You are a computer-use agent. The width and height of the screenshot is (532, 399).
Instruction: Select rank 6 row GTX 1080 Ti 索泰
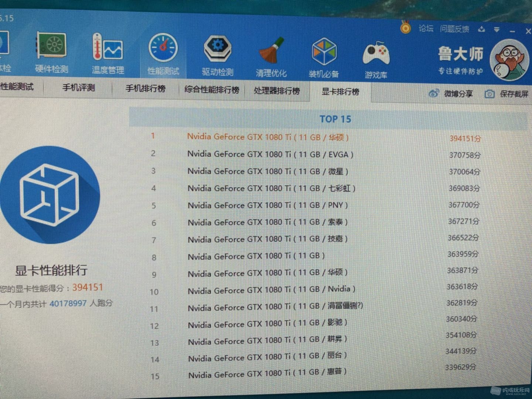pos(316,222)
